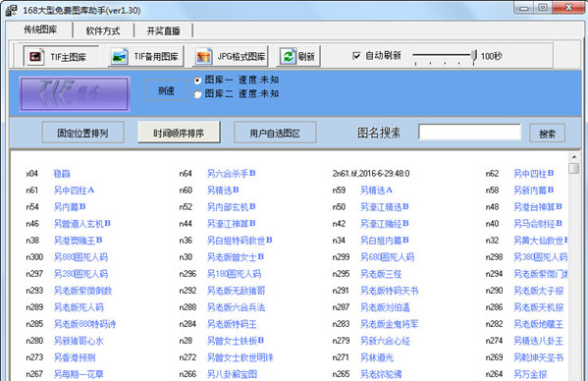Viewport: 588px width, 381px height.
Task: Open the 另六合杀手B link
Action: [x=232, y=173]
